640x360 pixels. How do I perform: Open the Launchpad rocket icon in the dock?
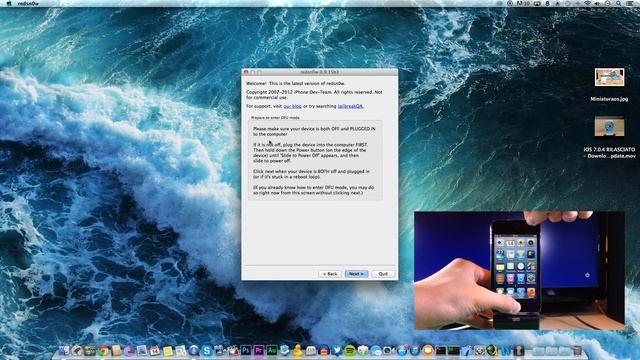point(76,351)
